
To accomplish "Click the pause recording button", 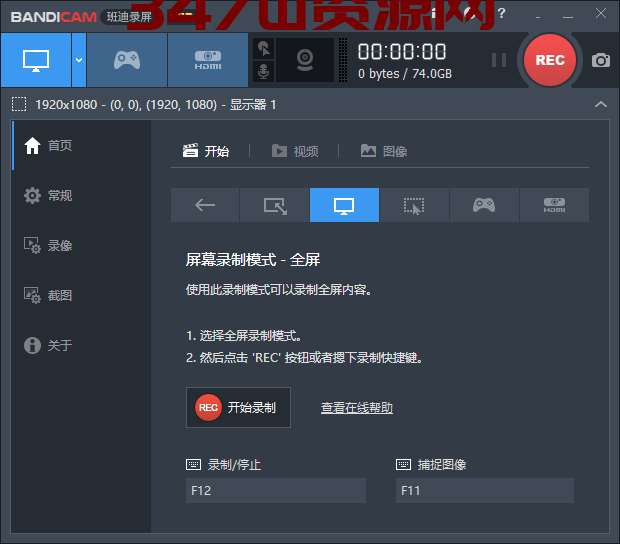I will point(499,60).
